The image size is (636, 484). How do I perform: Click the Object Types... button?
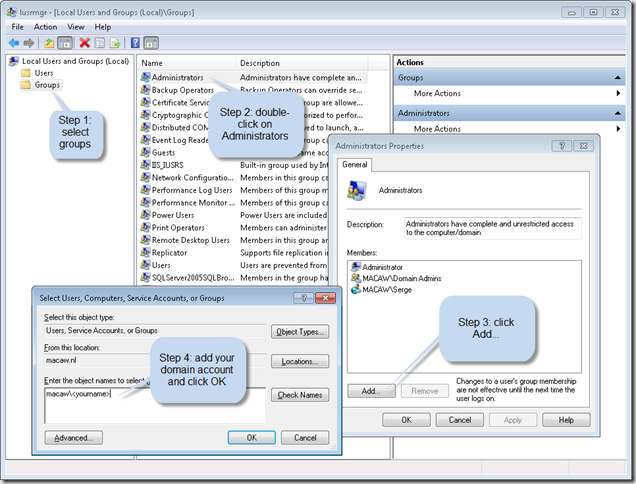[300, 331]
